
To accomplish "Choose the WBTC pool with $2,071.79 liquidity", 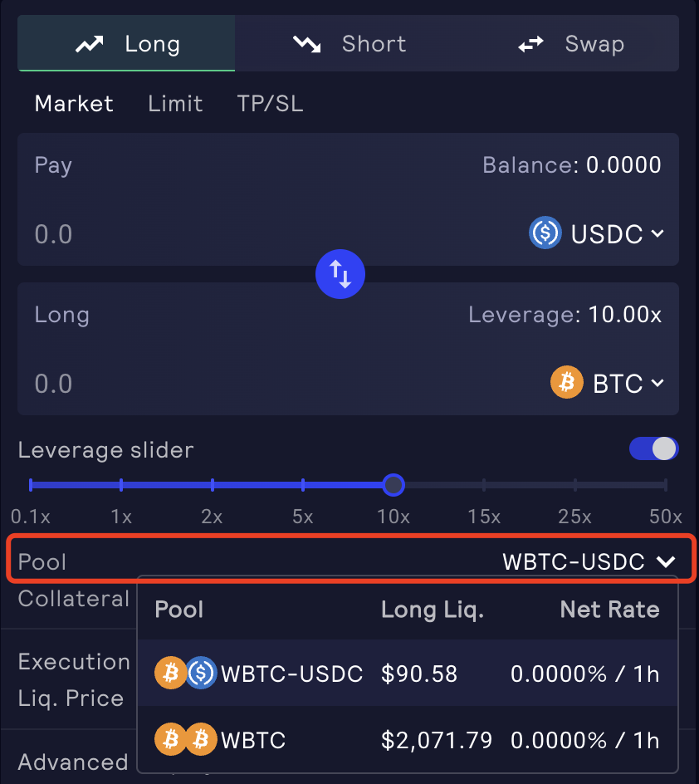I will click(407, 739).
